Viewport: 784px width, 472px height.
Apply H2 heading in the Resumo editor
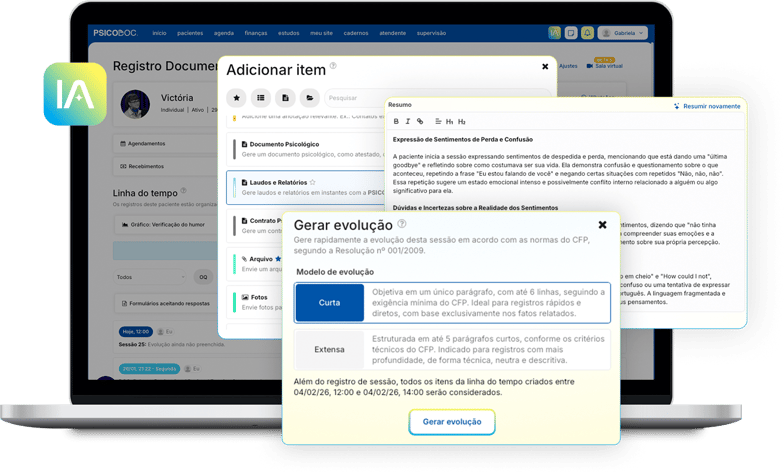tap(462, 122)
